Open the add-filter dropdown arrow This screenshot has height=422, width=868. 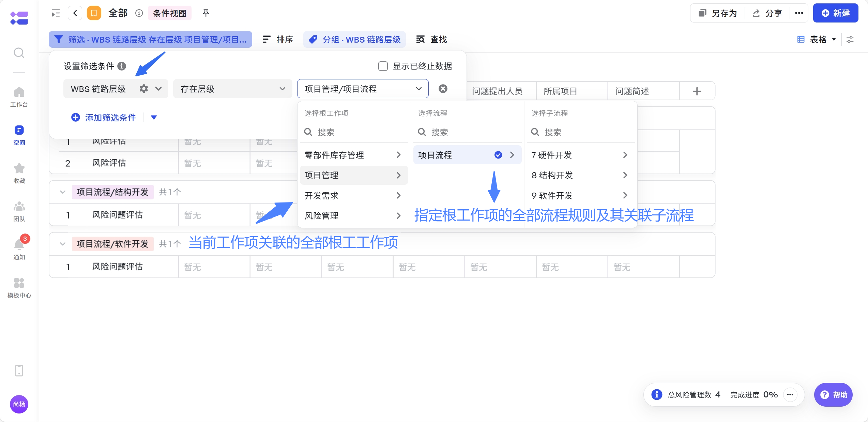(x=154, y=117)
